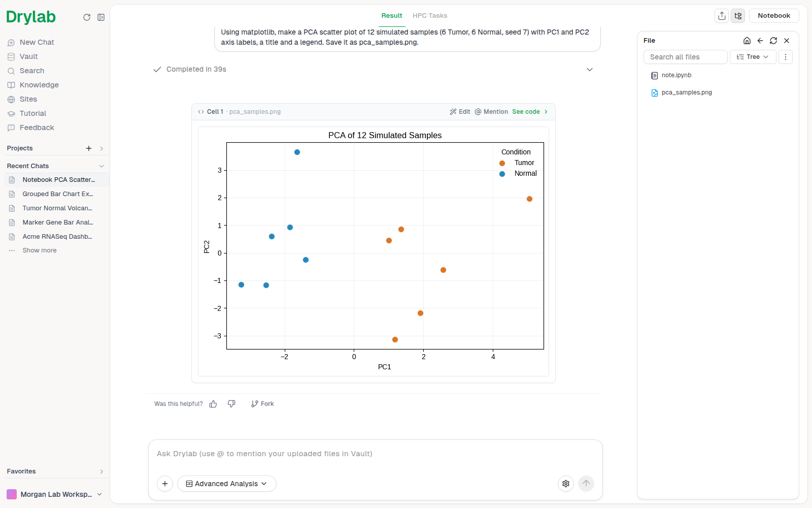The image size is (812, 508).
Task: Open the Notebook view button
Action: pyautogui.click(x=774, y=16)
